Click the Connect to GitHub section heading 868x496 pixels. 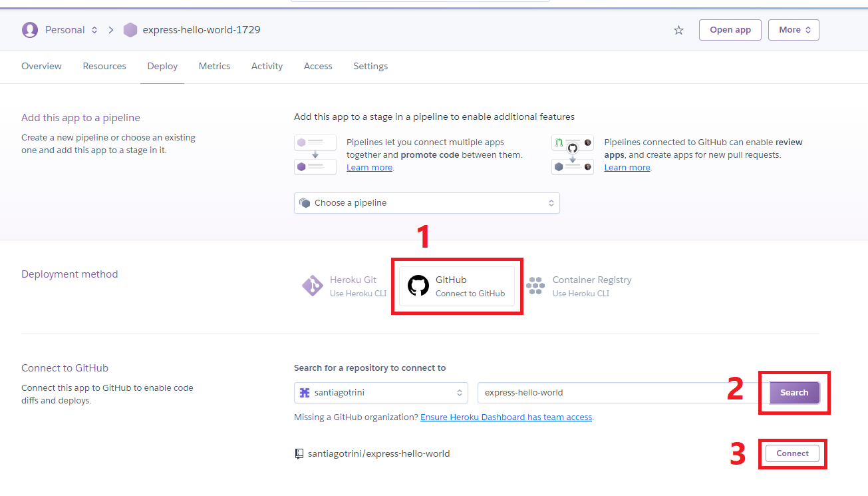[65, 368]
